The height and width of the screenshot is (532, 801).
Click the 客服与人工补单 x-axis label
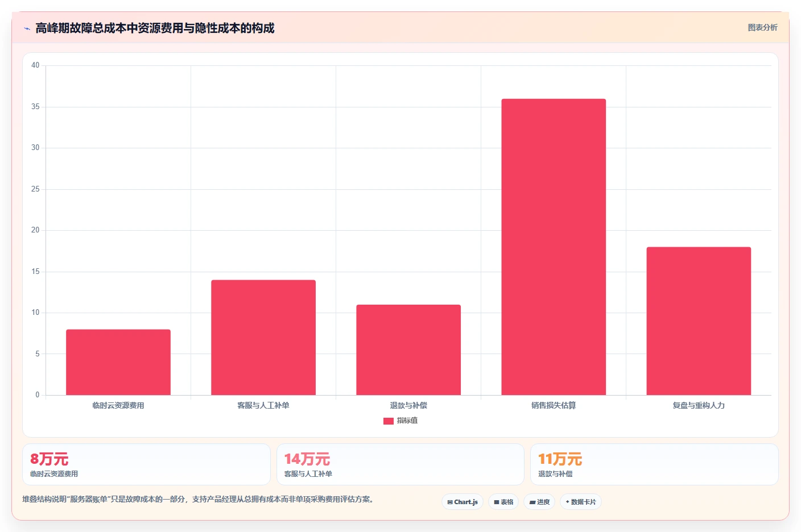pyautogui.click(x=263, y=405)
